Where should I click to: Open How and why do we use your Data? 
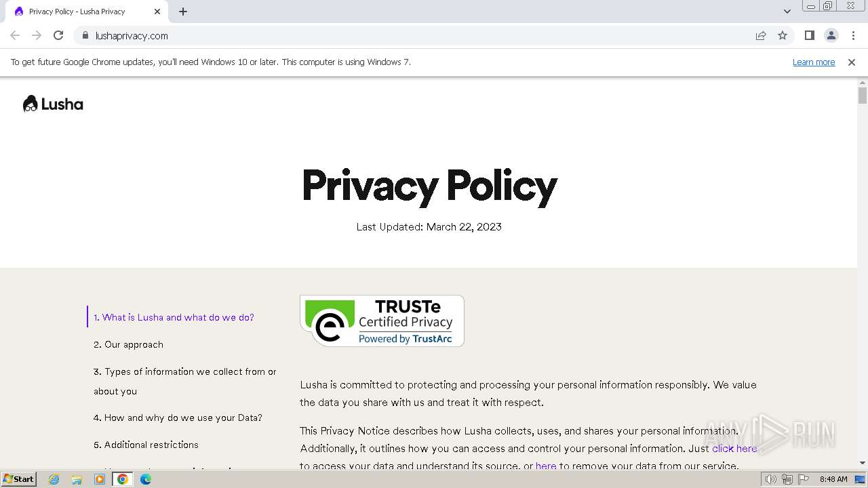[x=178, y=418]
